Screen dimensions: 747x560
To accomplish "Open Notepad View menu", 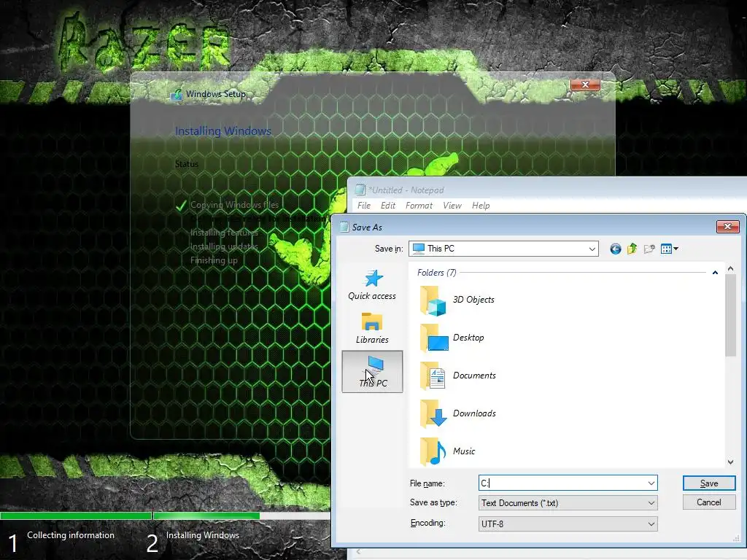I will (452, 205).
